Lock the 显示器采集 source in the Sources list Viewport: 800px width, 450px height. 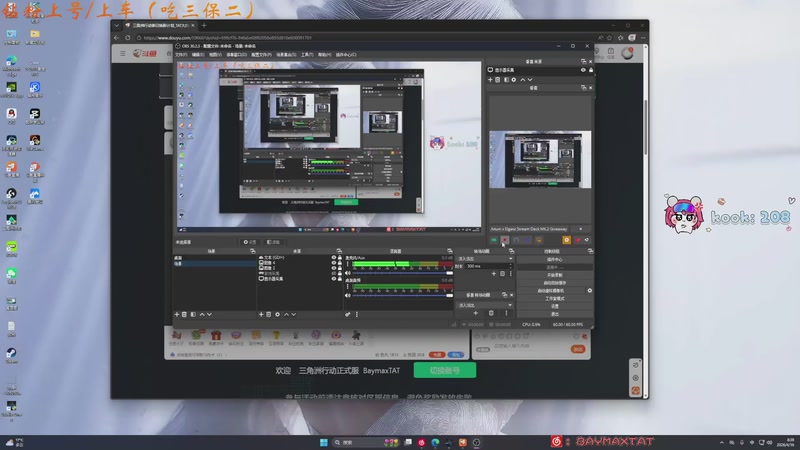pyautogui.click(x=340, y=279)
